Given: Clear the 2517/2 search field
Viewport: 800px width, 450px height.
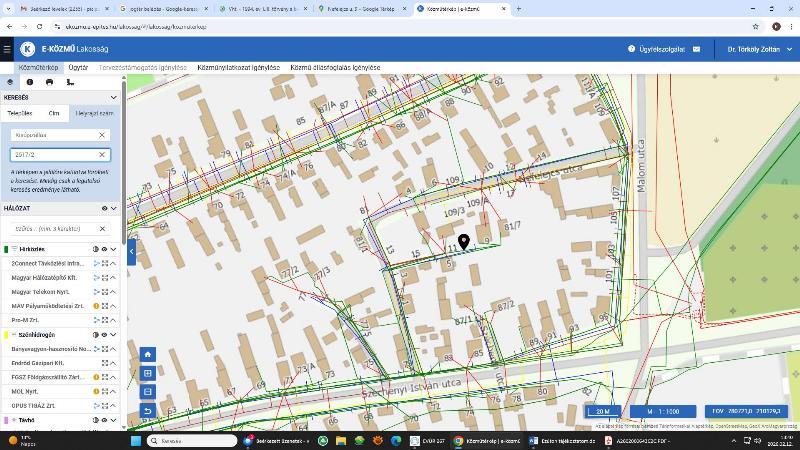Looking at the screenshot, I should pyautogui.click(x=102, y=155).
